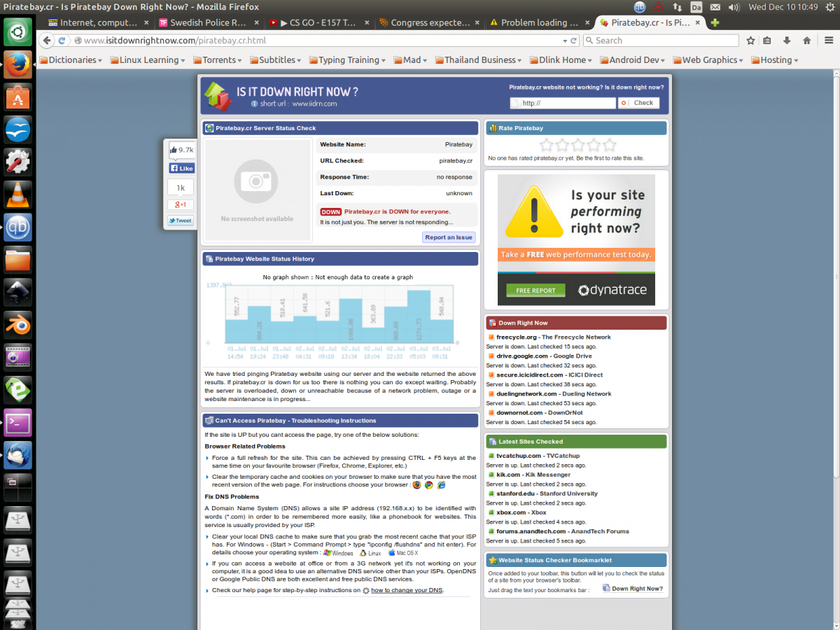Go back one page in Firefox
Viewport: 840px width, 630px height.
(47, 41)
